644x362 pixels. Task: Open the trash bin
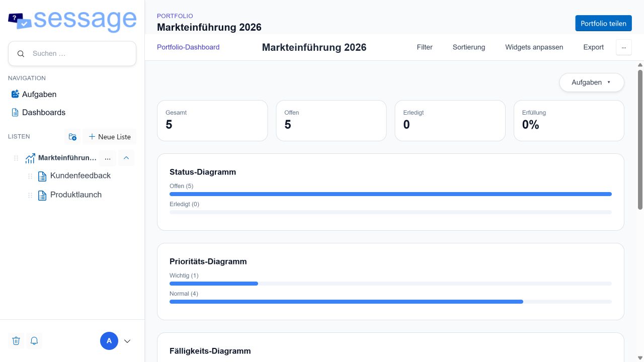click(x=16, y=341)
